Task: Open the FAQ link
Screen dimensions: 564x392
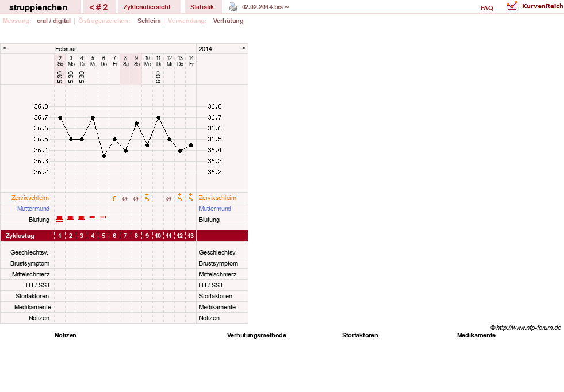Action: [486, 8]
